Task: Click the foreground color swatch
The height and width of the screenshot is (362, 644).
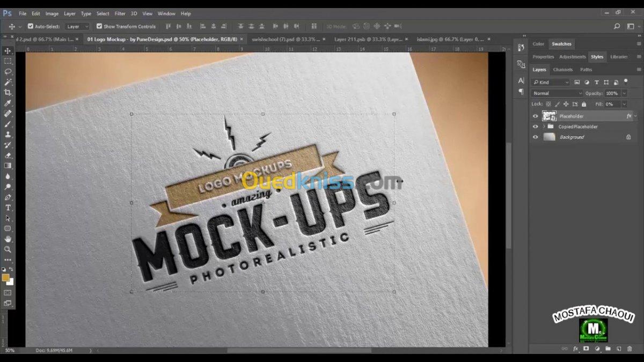Action: coord(6,277)
